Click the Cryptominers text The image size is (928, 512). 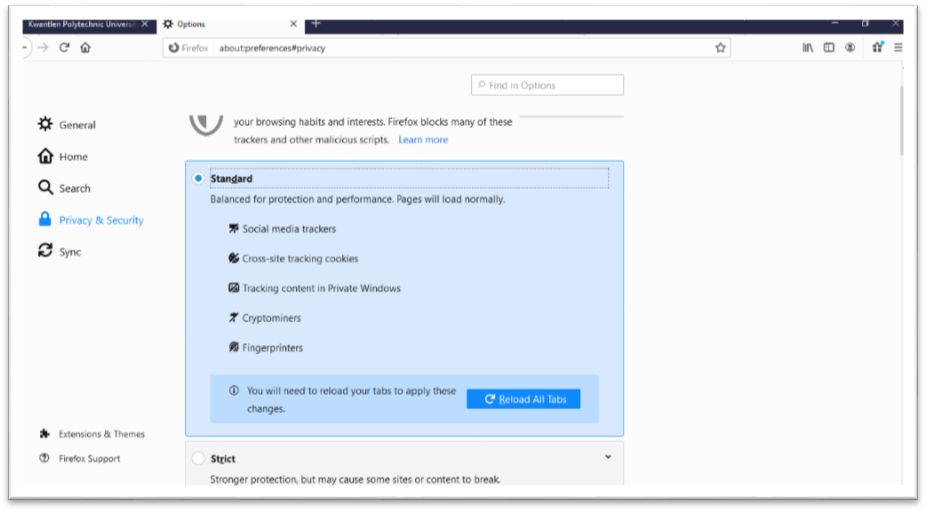point(272,318)
